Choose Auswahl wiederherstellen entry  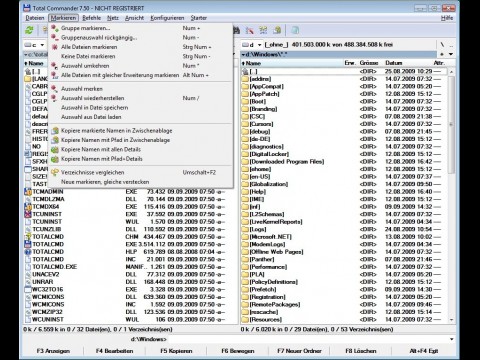(x=140, y=98)
